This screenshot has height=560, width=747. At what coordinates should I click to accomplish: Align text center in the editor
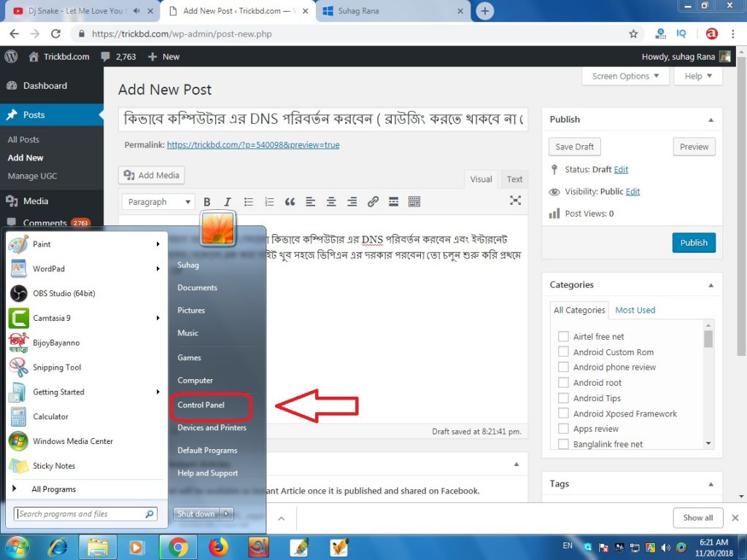click(x=331, y=202)
